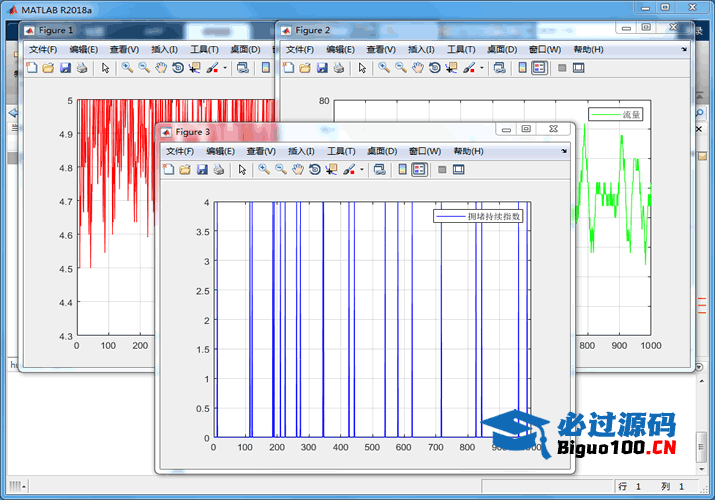Select Pan hand tool in Figure 3
Viewport: 715px width, 500px height.
click(298, 170)
